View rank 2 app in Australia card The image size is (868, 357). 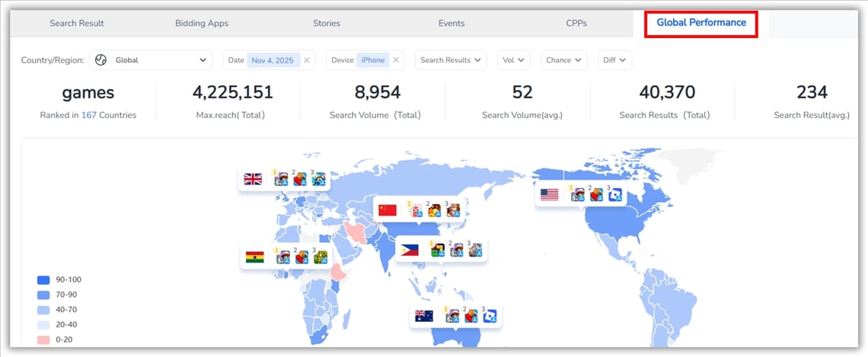click(x=471, y=315)
